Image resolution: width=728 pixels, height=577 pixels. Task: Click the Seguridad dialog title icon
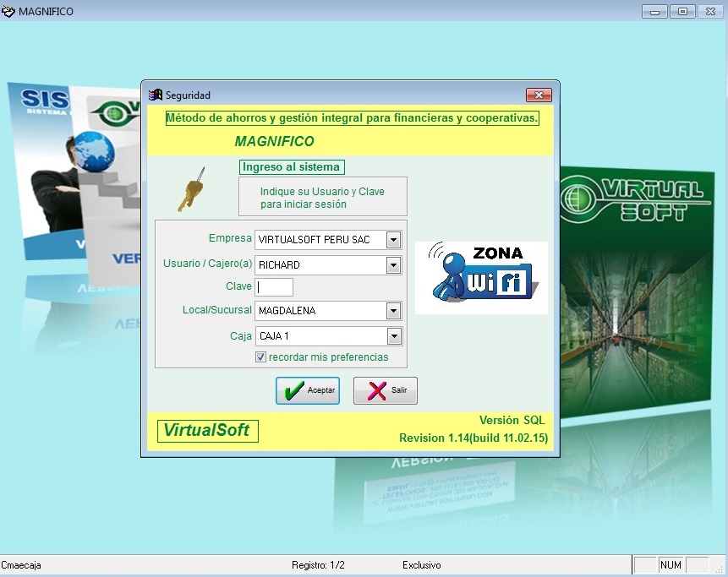point(156,95)
